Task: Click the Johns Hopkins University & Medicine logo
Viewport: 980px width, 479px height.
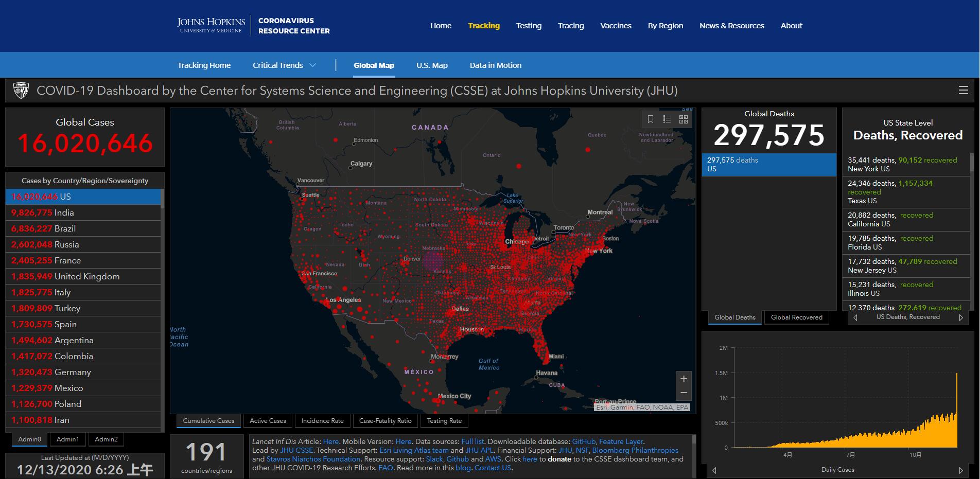Action: click(211, 25)
